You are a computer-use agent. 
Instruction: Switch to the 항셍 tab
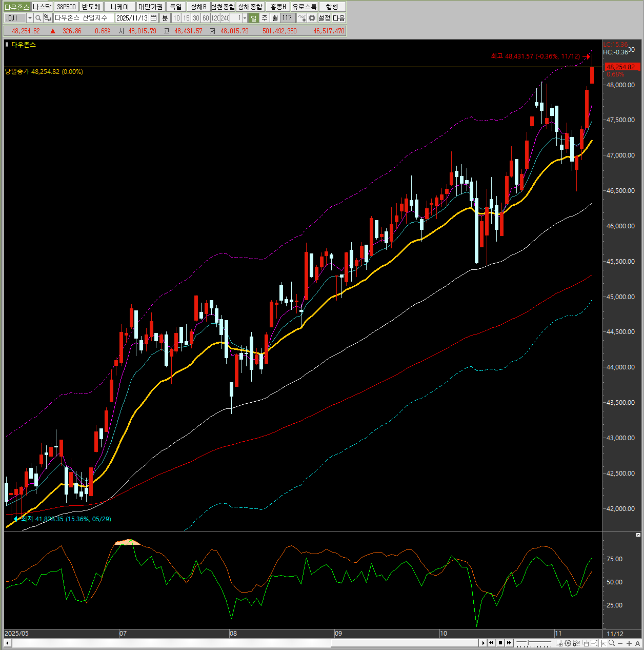point(332,7)
